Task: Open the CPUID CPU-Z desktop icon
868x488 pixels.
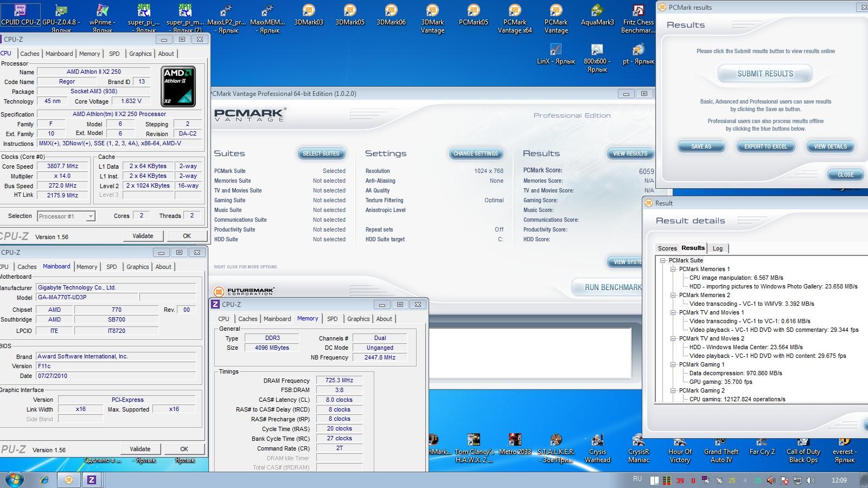Action: (x=20, y=15)
